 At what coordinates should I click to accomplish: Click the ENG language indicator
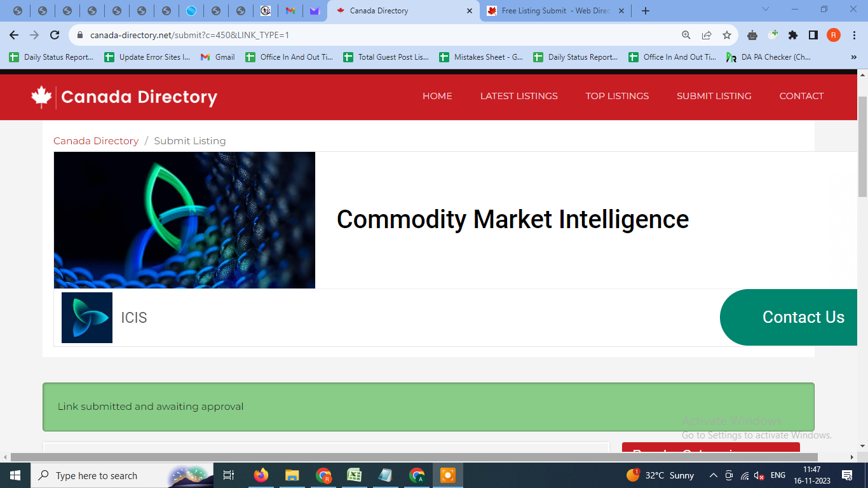click(778, 475)
